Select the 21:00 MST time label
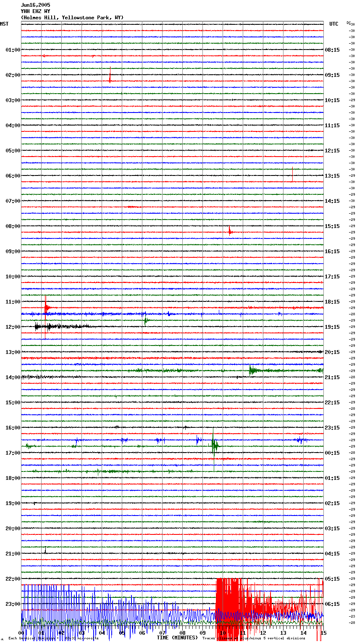The image size is (357, 644). [x=13, y=554]
